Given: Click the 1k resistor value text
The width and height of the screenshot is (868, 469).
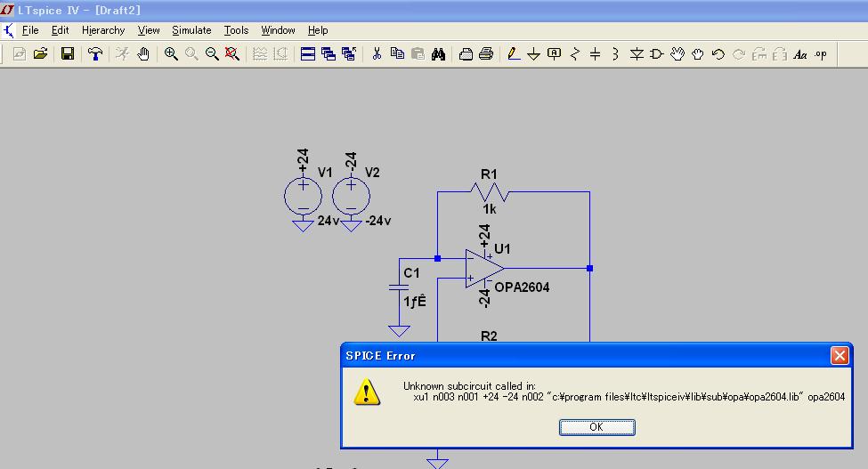Looking at the screenshot, I should click(x=490, y=209).
